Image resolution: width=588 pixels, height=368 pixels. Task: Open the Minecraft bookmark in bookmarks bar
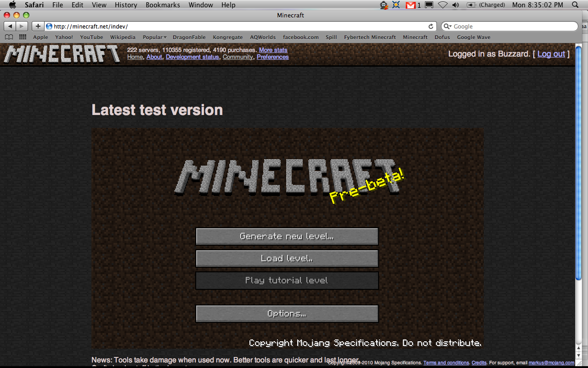[x=415, y=37]
